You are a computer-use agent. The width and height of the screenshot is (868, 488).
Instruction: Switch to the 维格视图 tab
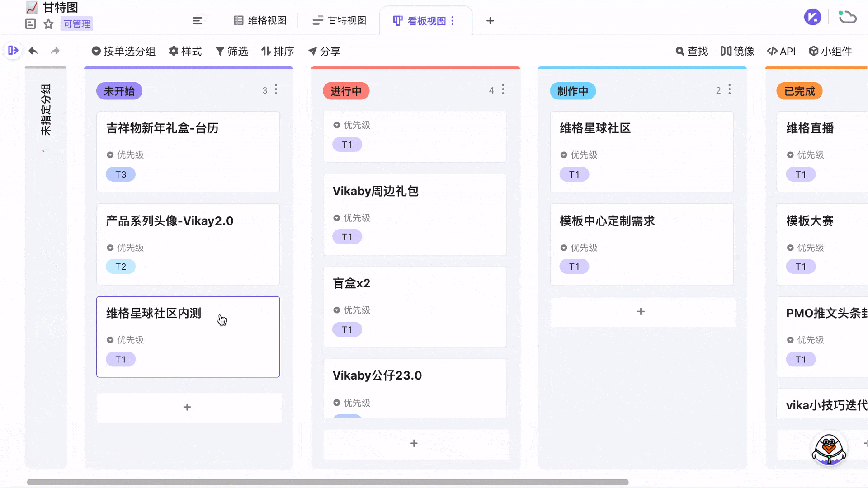click(260, 20)
